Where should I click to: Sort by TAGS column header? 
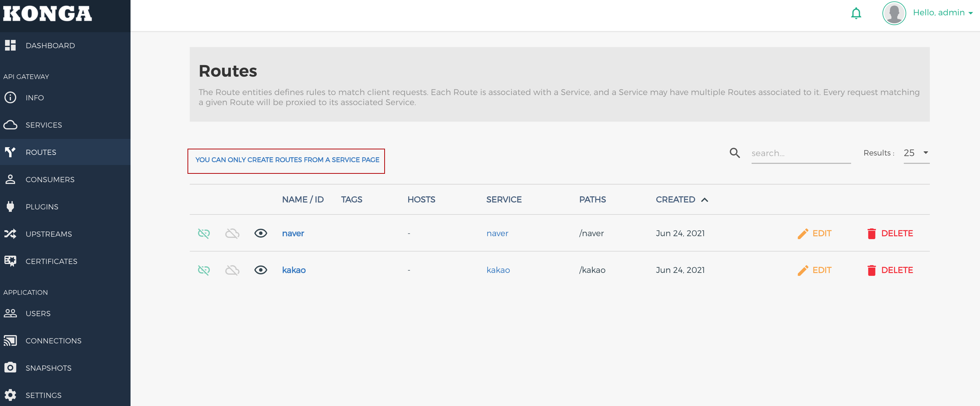point(352,199)
